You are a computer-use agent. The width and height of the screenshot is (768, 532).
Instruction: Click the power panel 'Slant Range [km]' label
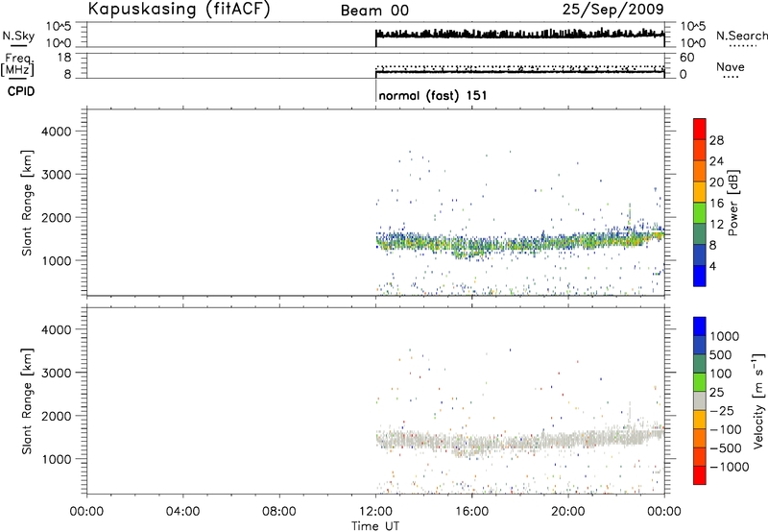[27, 203]
